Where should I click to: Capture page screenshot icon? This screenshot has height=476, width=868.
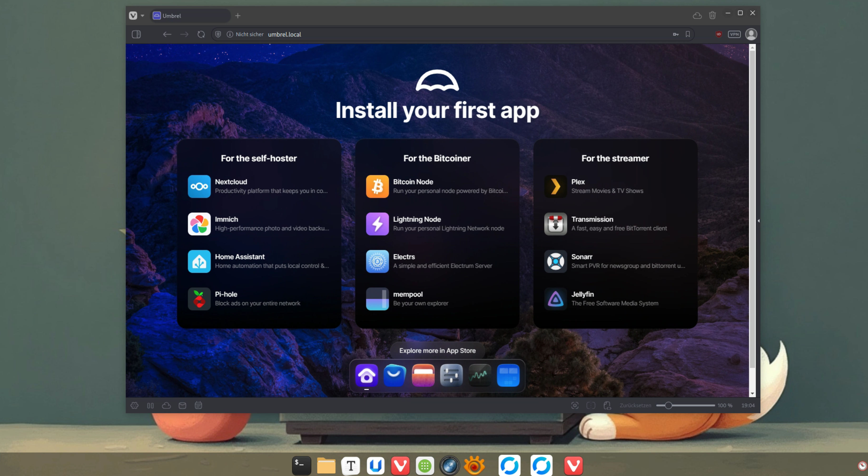pyautogui.click(x=575, y=405)
